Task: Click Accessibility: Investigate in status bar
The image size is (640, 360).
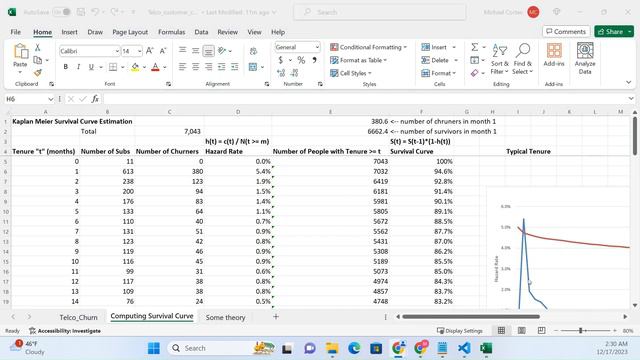Action: click(x=65, y=331)
